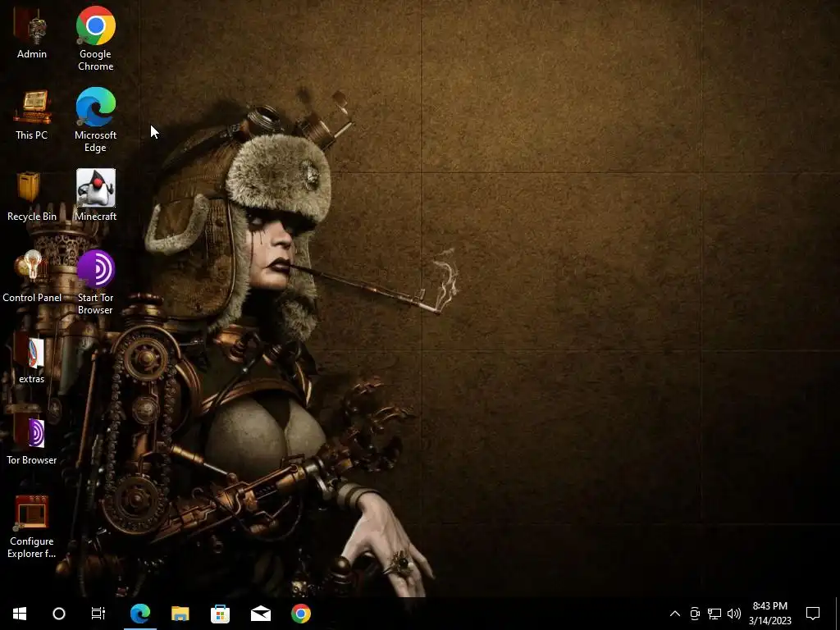Screen dimensions: 840x630
Task: Launch the Minecraft desktop shortcut
Action: tap(95, 195)
